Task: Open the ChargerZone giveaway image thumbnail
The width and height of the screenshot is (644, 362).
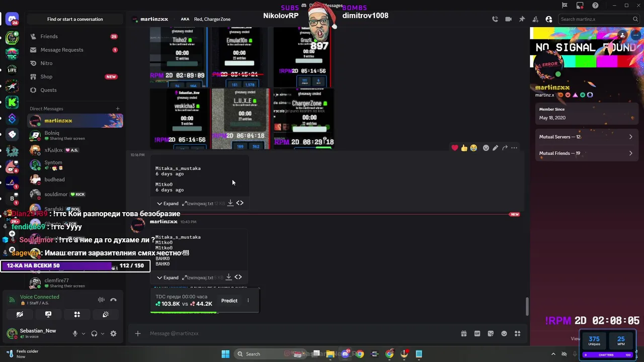Action: [x=303, y=119]
